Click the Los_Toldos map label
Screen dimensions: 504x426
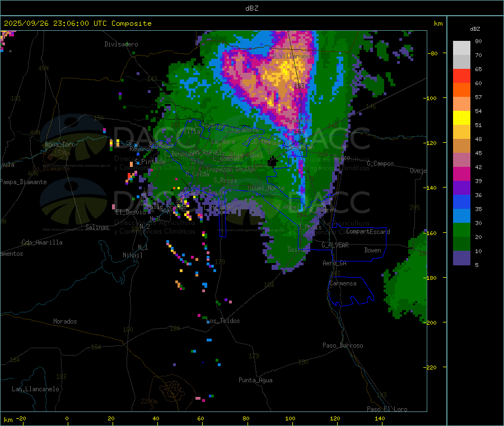[x=223, y=321]
